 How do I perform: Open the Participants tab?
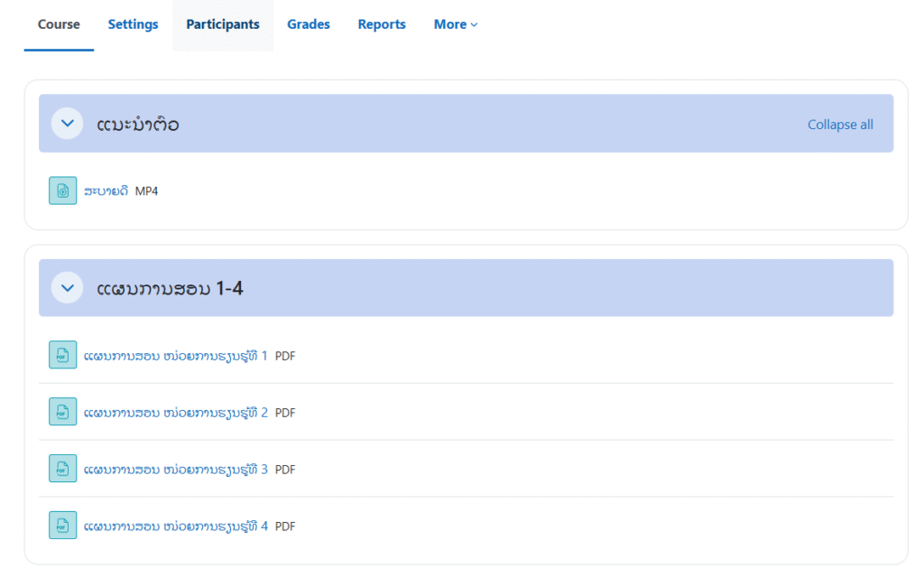coord(223,24)
